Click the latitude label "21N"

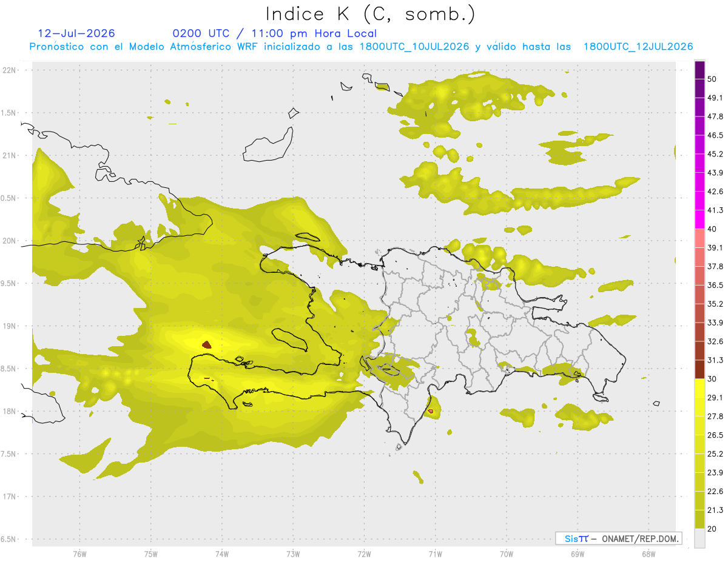(10, 155)
